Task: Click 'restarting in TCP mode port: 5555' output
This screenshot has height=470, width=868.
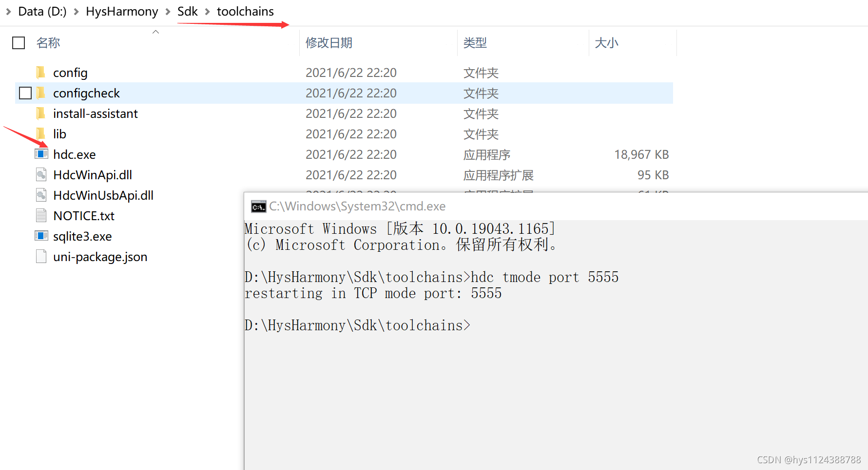Action: [373, 293]
